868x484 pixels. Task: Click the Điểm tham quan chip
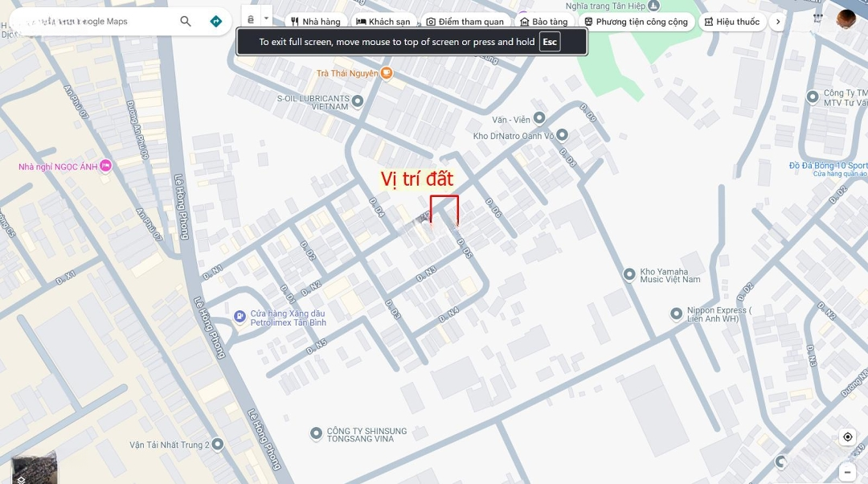(465, 22)
